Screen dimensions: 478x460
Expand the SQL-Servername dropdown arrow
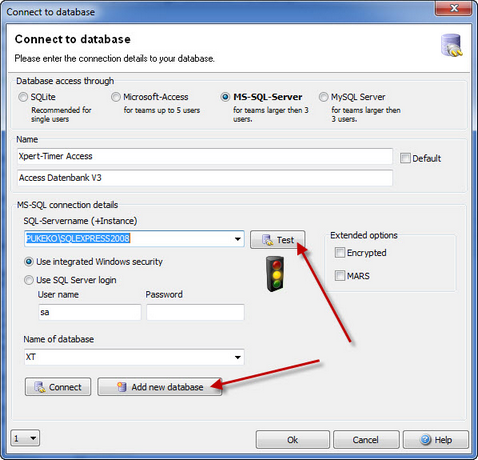pos(238,239)
